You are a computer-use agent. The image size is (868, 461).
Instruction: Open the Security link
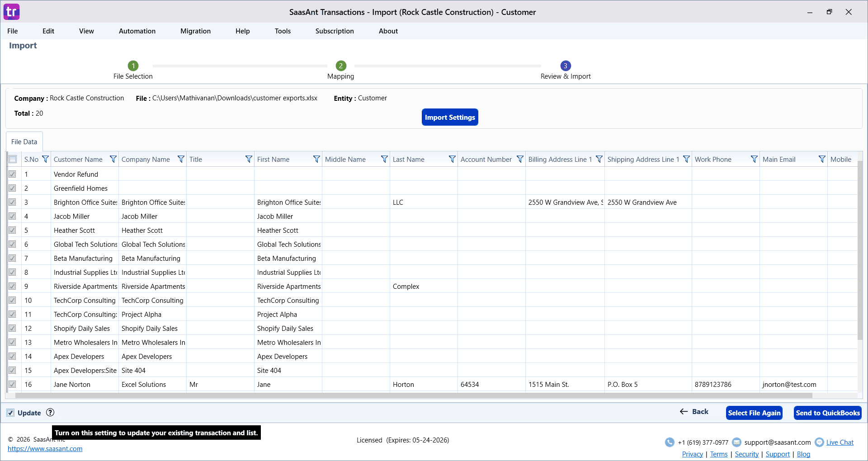click(747, 454)
